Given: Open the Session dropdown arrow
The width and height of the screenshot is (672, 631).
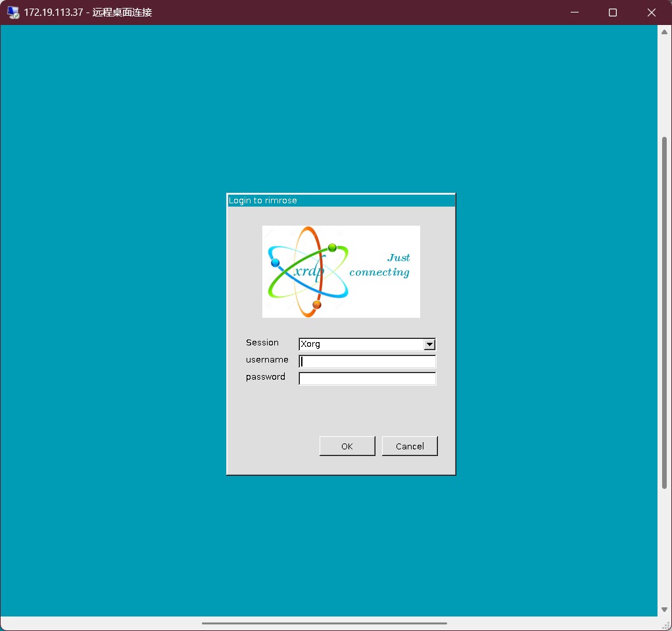Looking at the screenshot, I should click(x=429, y=345).
